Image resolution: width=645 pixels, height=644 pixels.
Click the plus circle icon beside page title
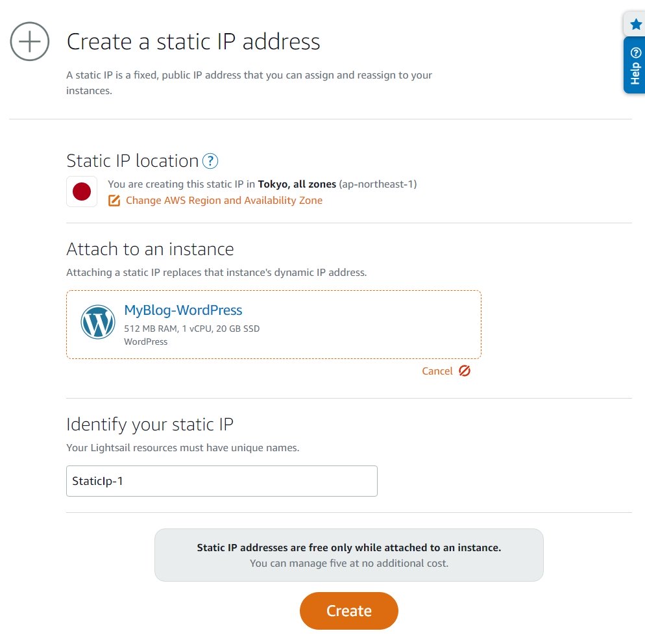pos(30,42)
